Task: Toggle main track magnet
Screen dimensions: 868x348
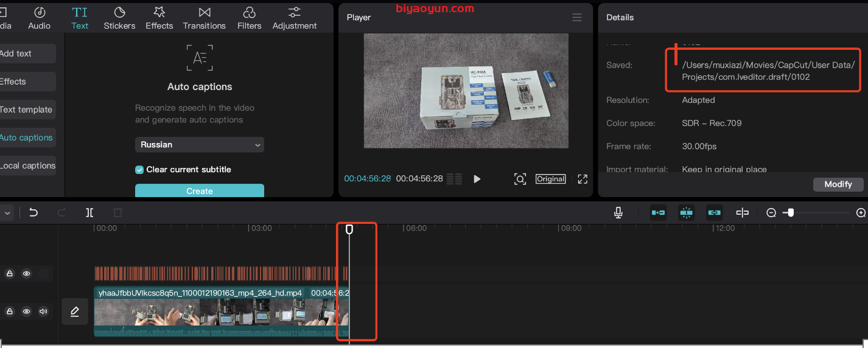Action: point(658,212)
